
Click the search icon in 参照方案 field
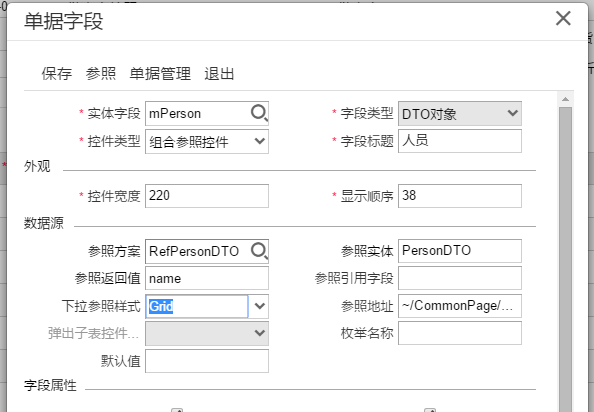click(x=259, y=251)
